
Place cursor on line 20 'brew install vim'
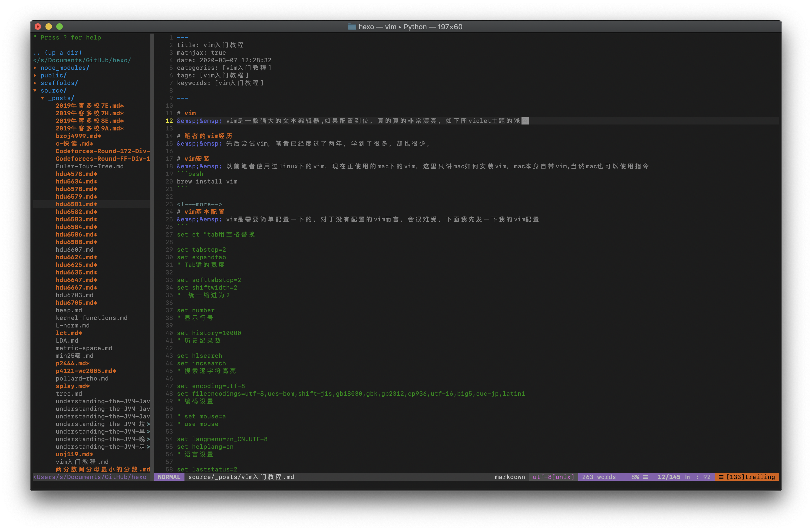click(x=207, y=182)
